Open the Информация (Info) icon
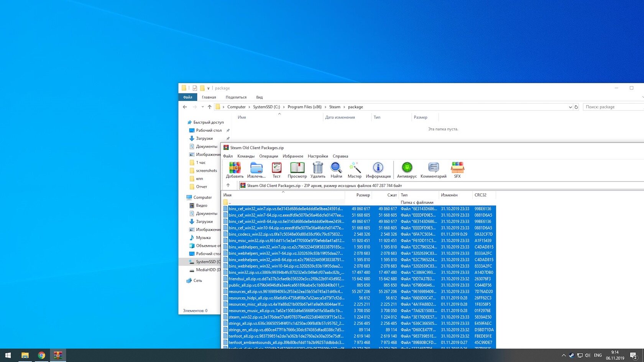 pos(378,170)
